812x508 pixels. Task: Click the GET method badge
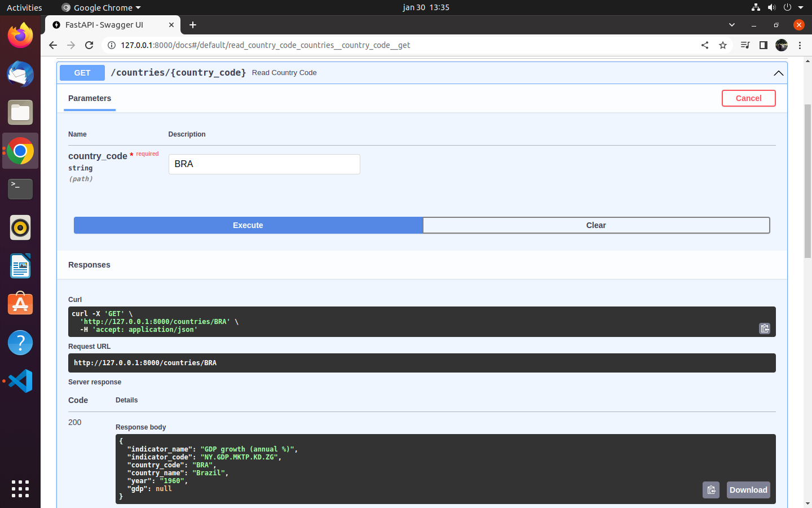pos(82,73)
